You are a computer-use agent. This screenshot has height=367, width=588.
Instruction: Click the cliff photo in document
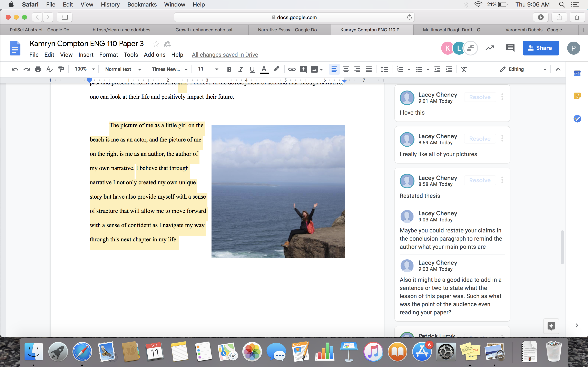click(x=278, y=191)
